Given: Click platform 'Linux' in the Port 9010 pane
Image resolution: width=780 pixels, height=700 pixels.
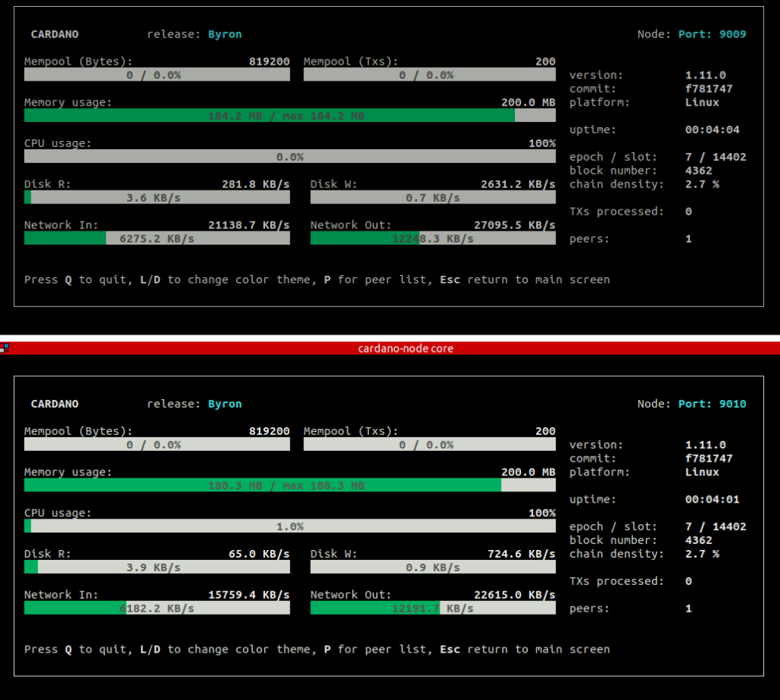Looking at the screenshot, I should 702,471.
